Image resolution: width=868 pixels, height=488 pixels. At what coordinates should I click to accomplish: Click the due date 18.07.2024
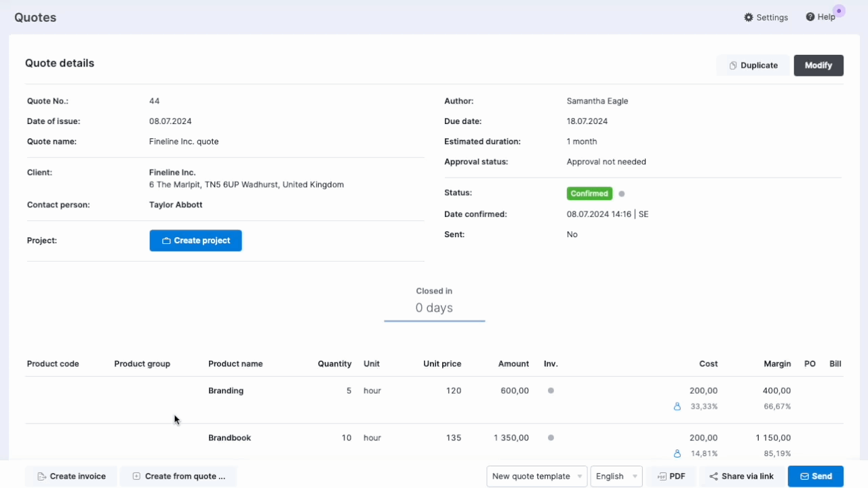click(587, 121)
